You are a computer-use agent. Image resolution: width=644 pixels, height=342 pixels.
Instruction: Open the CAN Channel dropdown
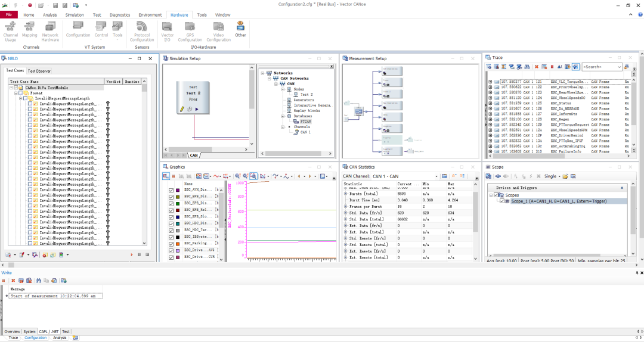click(x=436, y=176)
